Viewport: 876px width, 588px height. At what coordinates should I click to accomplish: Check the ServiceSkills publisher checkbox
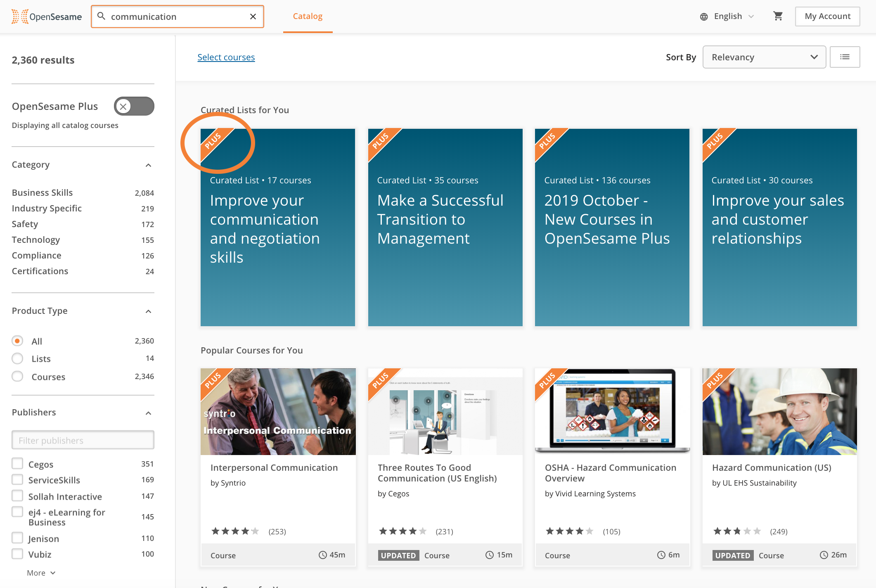17,479
